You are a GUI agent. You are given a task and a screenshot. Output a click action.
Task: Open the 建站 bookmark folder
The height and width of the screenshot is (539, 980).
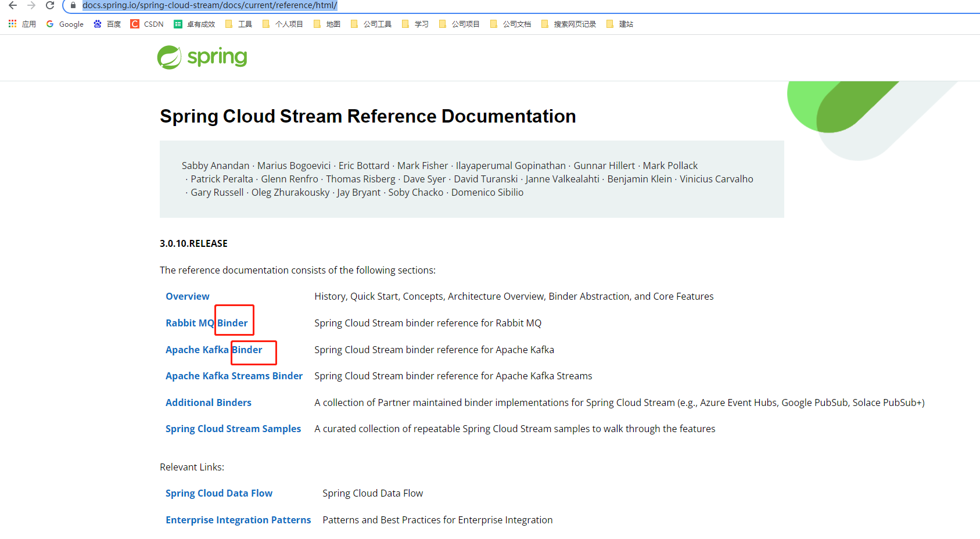(619, 24)
